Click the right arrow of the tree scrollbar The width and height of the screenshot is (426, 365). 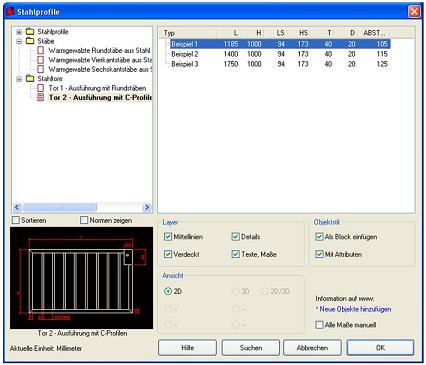tap(147, 207)
